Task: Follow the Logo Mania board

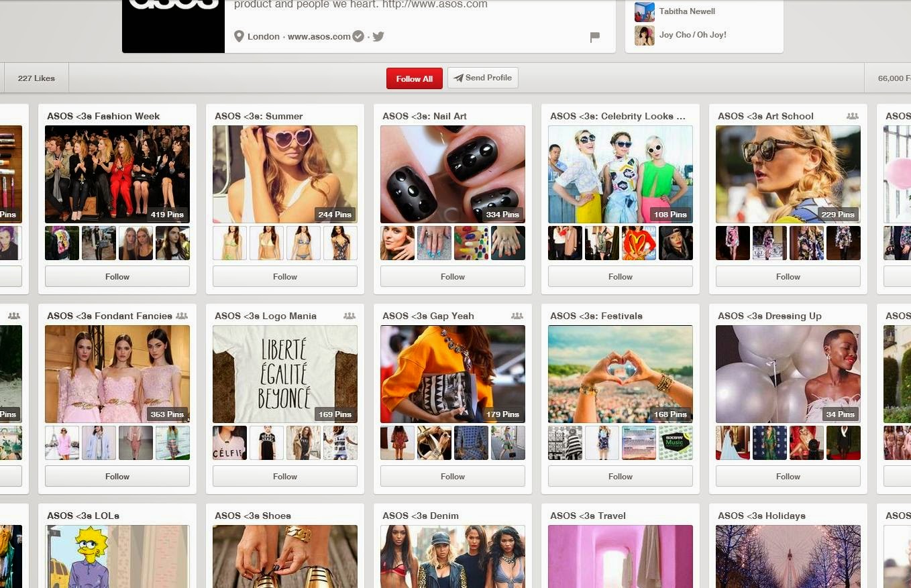Action: point(285,476)
